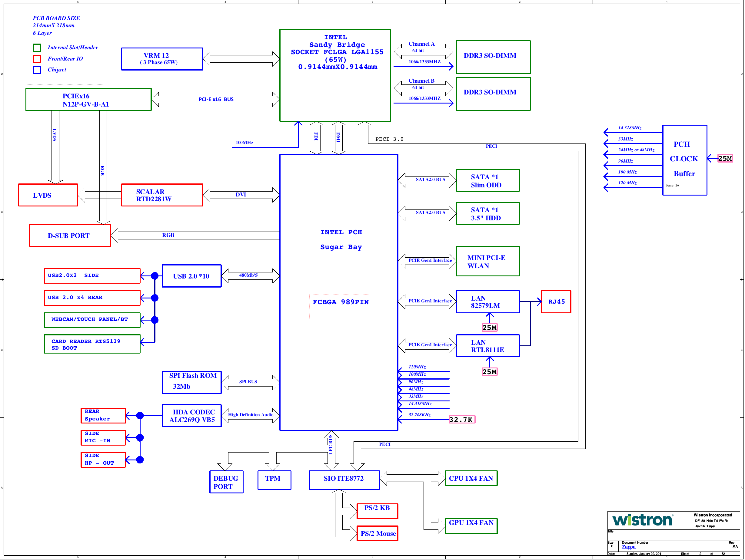Image resolution: width=745 pixels, height=560 pixels.
Task: Click the SIDE MIC-IN block
Action: (103, 438)
